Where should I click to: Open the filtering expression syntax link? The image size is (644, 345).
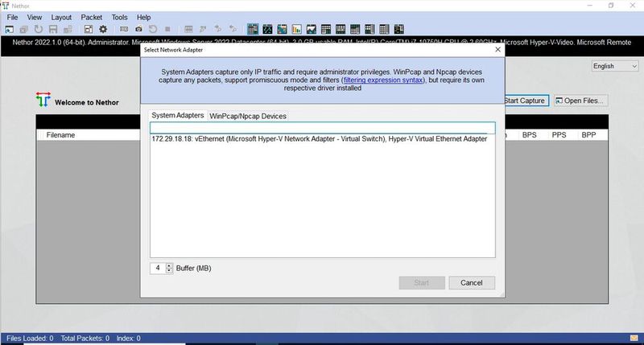383,80
